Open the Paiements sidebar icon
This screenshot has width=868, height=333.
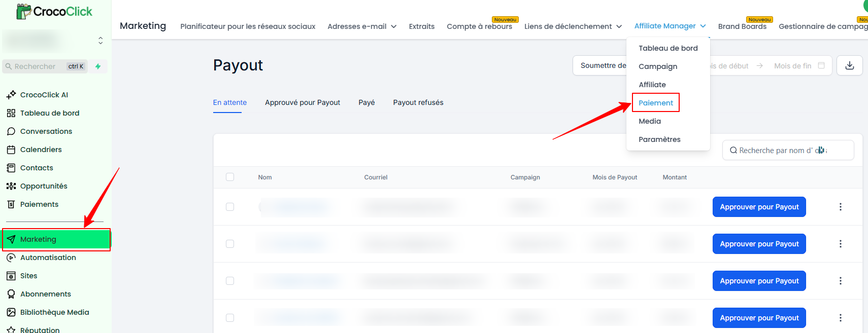[11, 204]
